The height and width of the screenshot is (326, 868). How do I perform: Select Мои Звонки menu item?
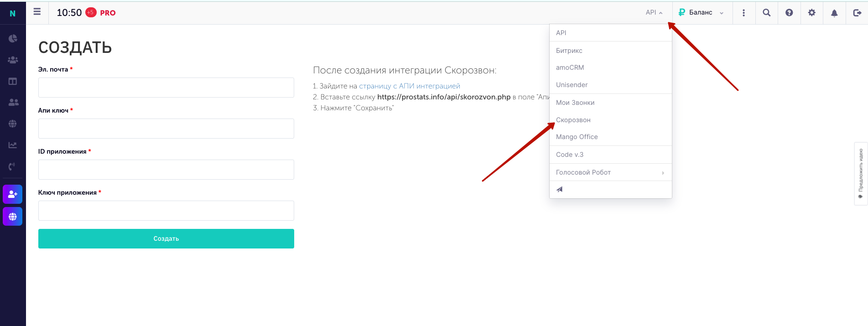[610, 103]
